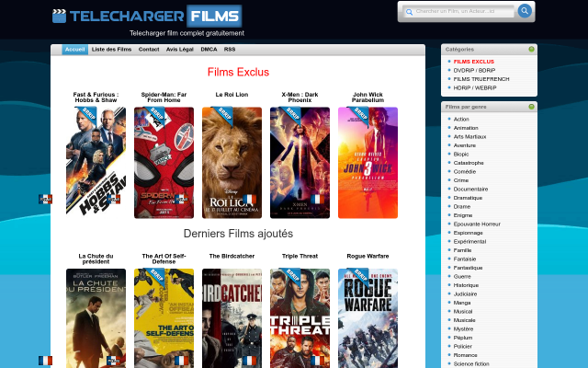
Task: Collapse the Catégories panel with its green icon
Action: [531, 49]
